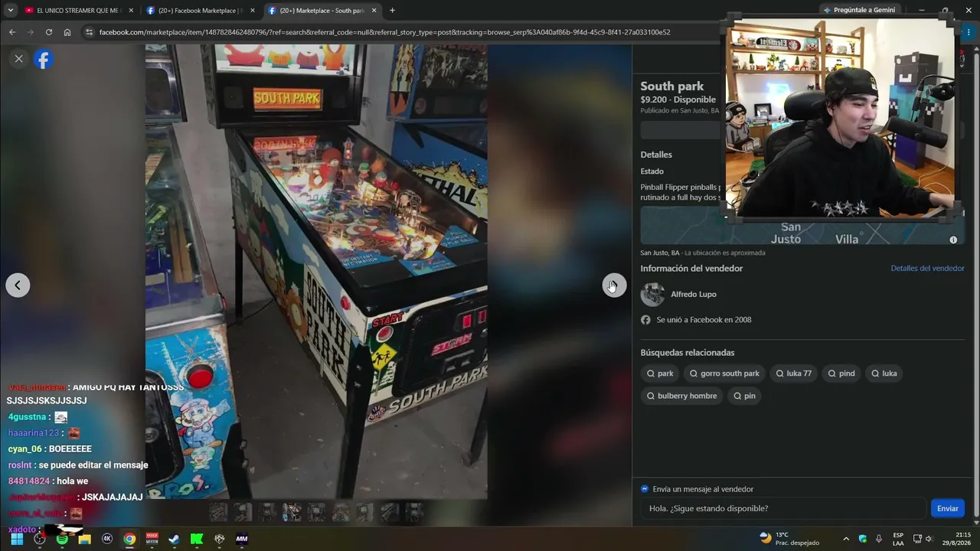The height and width of the screenshot is (551, 980).
Task: Open a new browser tab
Action: pyautogui.click(x=392, y=11)
